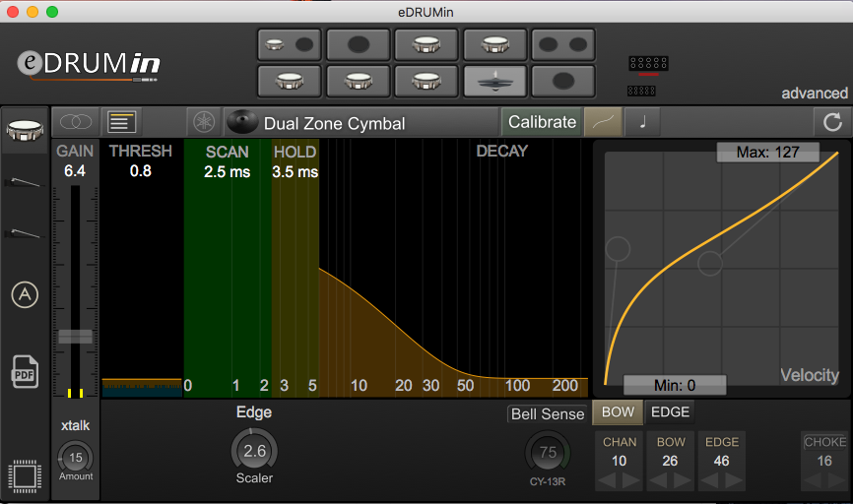This screenshot has height=504, width=853.
Task: Increase the CHOKE note with right arrow
Action: coord(836,480)
